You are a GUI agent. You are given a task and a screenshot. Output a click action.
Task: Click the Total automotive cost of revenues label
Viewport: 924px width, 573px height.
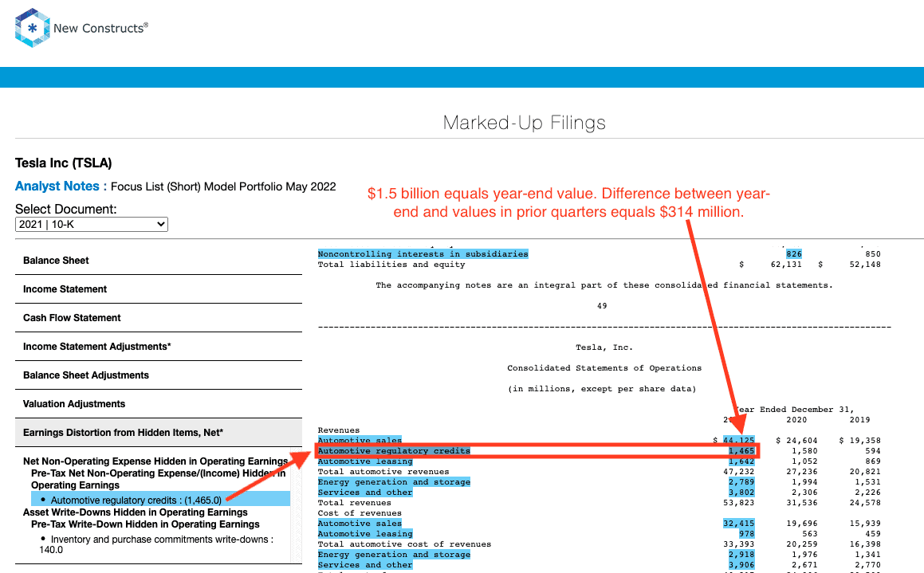pyautogui.click(x=404, y=544)
